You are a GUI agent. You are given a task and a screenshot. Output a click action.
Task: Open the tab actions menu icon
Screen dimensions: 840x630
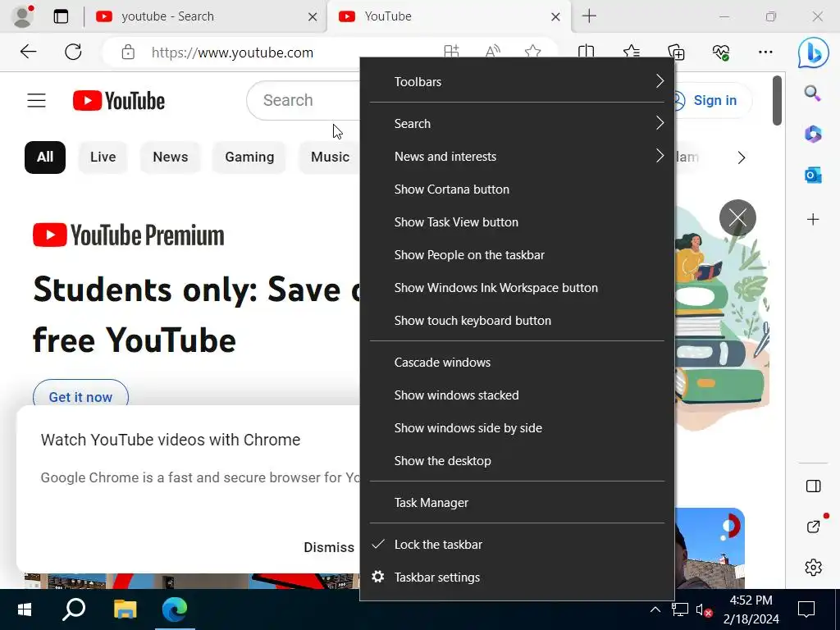(x=61, y=16)
